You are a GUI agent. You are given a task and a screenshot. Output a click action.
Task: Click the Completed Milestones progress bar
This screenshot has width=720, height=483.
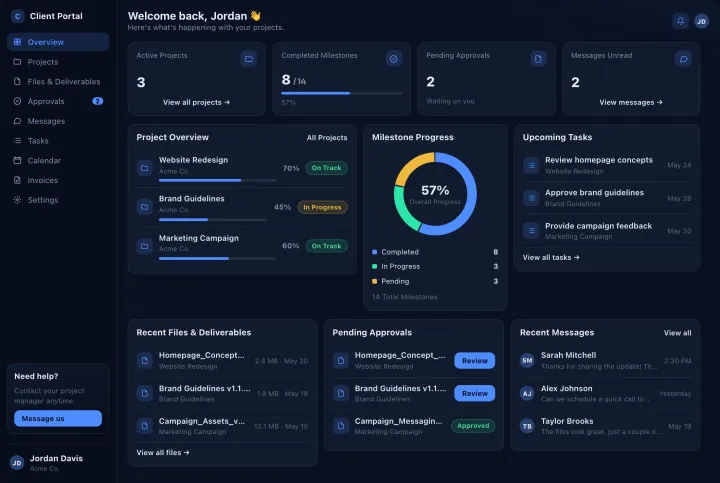click(x=342, y=93)
